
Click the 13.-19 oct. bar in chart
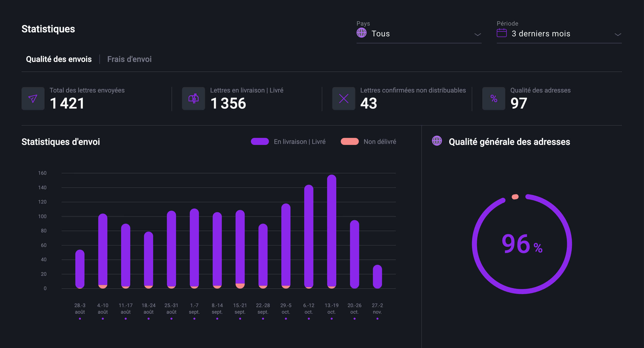tap(332, 231)
